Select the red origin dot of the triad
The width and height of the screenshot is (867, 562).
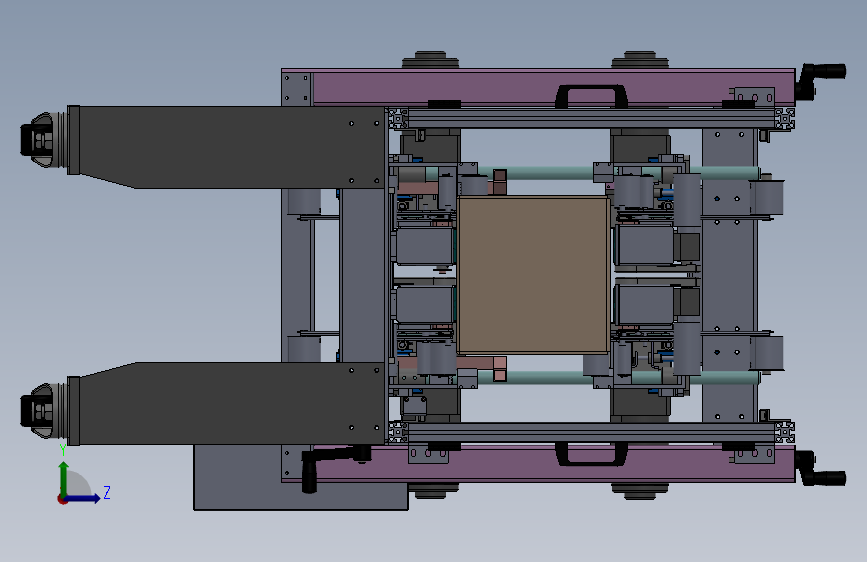click(x=62, y=499)
